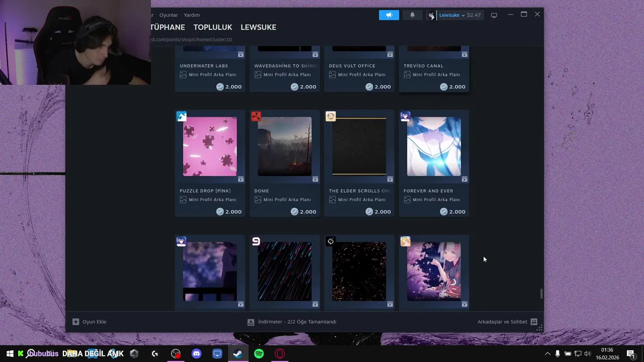
Task: Click the points shop vertical scrollbar thumb
Action: tap(541, 294)
